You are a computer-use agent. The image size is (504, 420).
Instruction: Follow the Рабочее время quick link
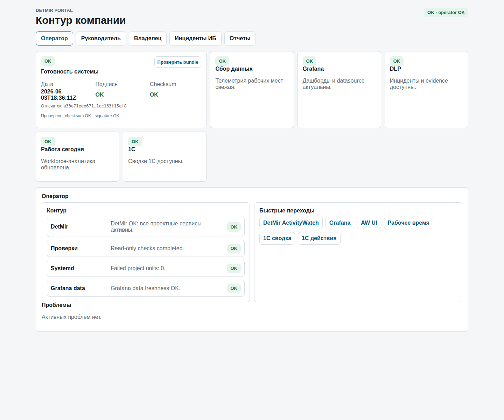point(408,223)
